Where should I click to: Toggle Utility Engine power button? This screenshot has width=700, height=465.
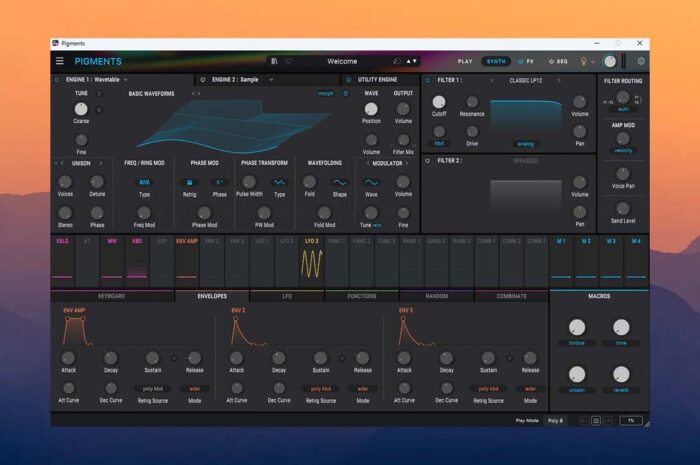(x=349, y=80)
